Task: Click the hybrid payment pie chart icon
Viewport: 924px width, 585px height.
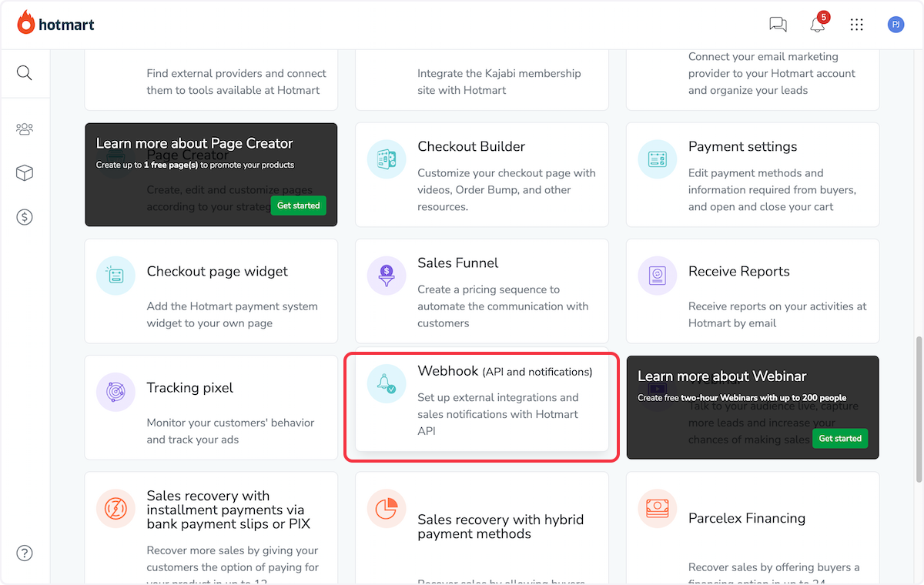Action: [387, 508]
